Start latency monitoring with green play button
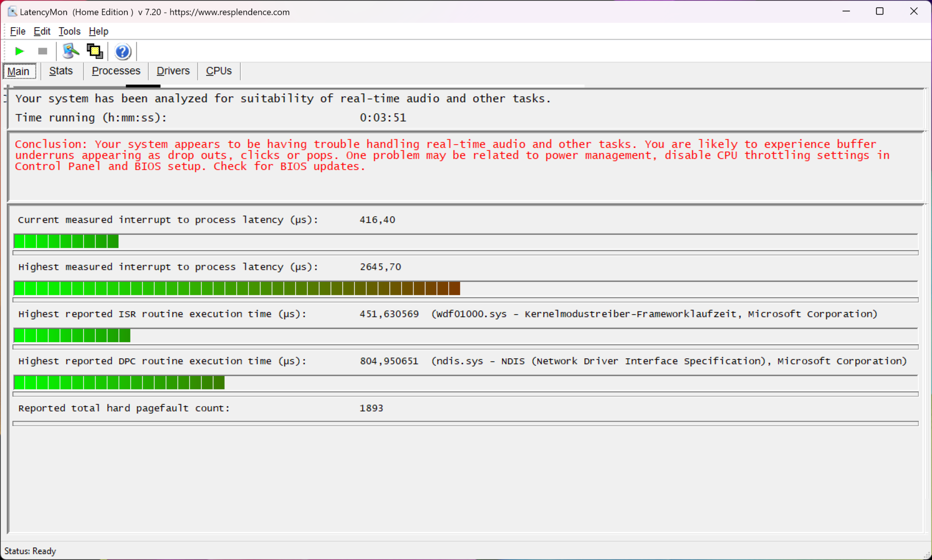This screenshot has height=560, width=932. tap(19, 51)
